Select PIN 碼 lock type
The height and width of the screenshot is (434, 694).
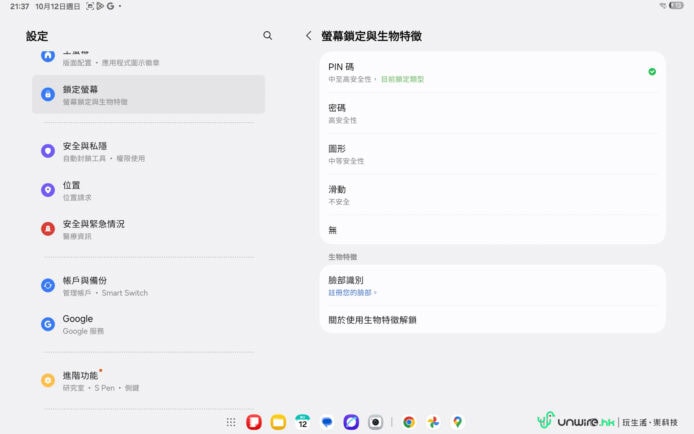[x=491, y=72]
